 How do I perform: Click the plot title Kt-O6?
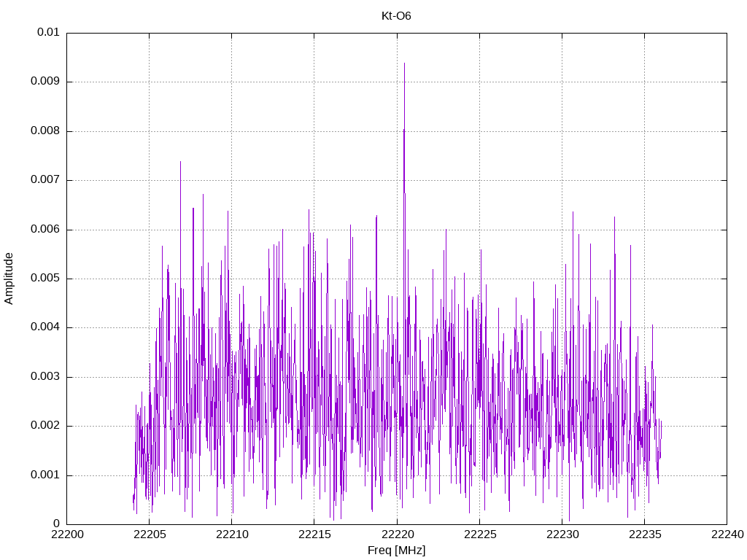pyautogui.click(x=396, y=16)
